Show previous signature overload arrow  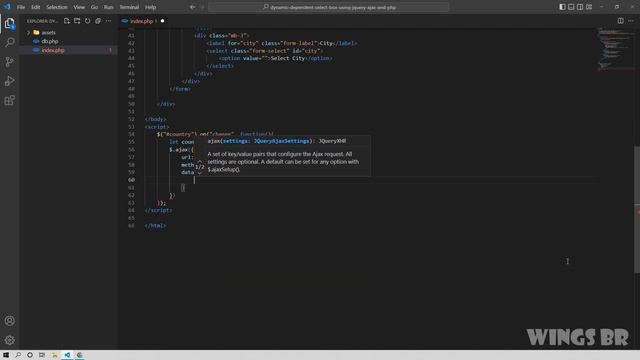[x=200, y=161]
